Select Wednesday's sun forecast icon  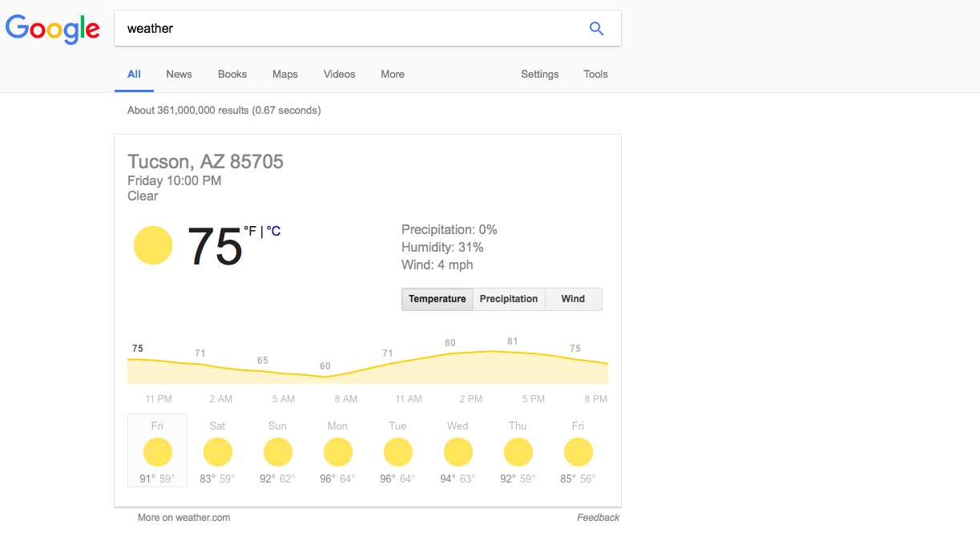click(458, 452)
